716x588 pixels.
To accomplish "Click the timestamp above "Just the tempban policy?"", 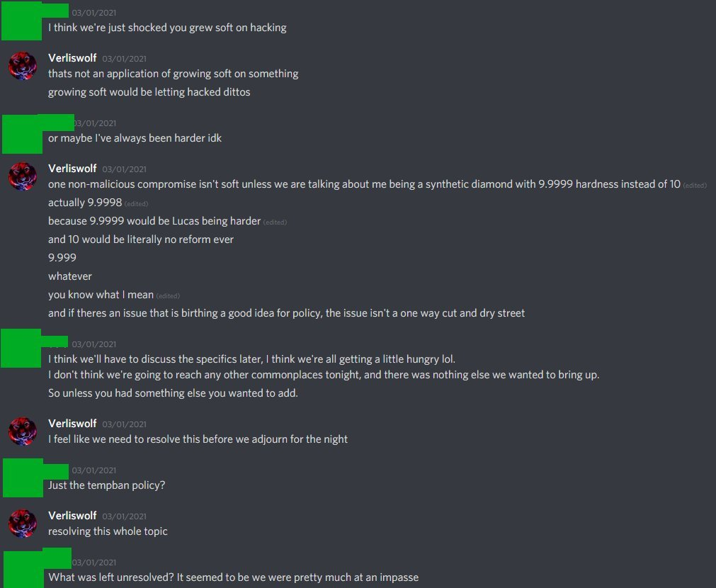I will [93, 470].
